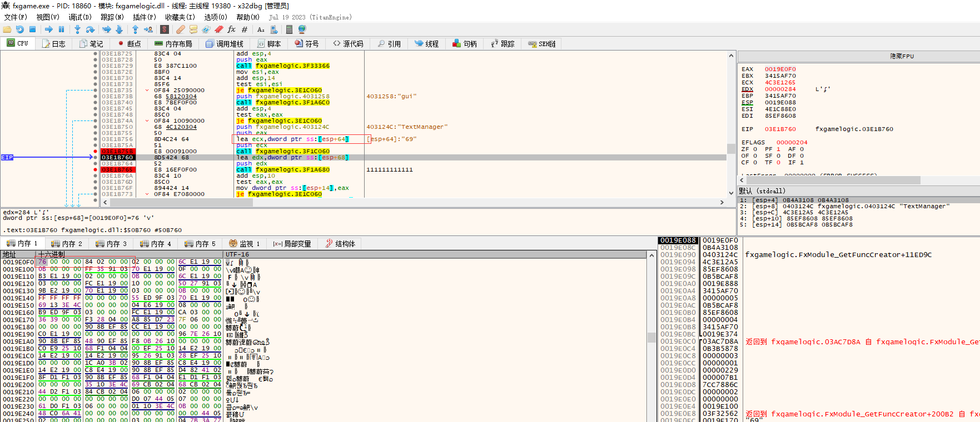Screen dimensions: 980x422
Task: Stop debugging with the blue square icon
Action: click(x=33, y=29)
